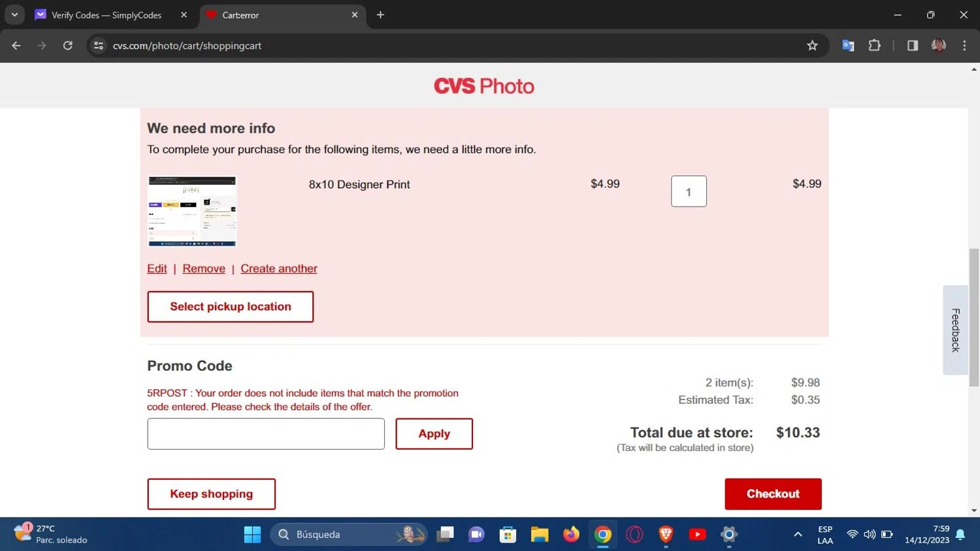Open the Google Translate extension

coord(848,46)
